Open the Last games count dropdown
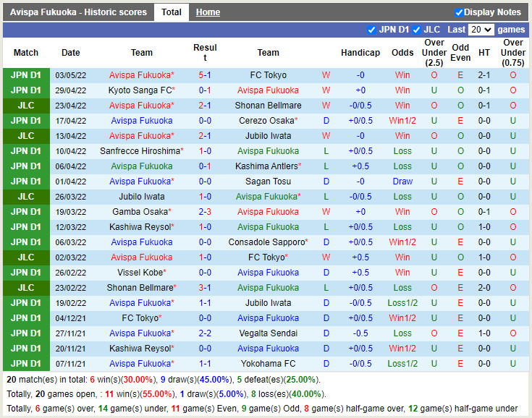532x418 pixels. click(481, 30)
